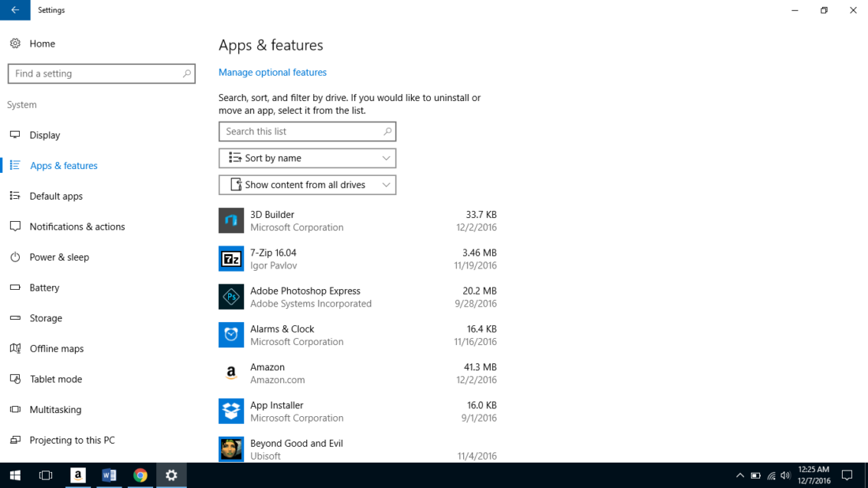
Task: Show hidden system tray icons chevron
Action: coord(739,475)
